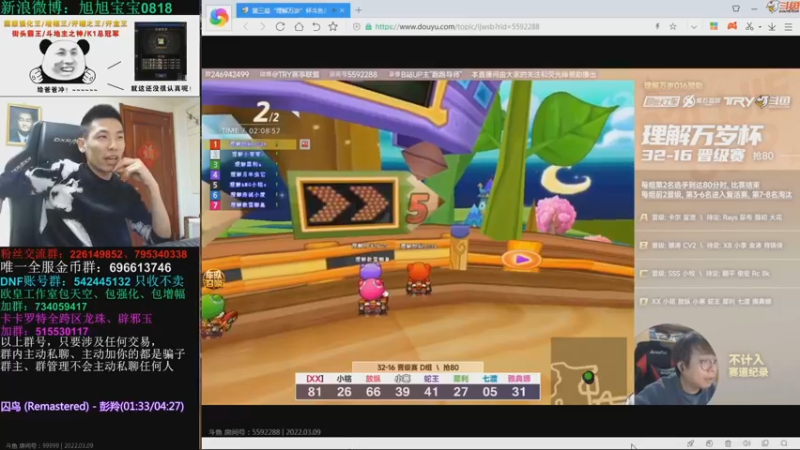Toggle the speaker mute status icon
Image resolution: width=800 pixels, height=450 pixels.
click(746, 443)
